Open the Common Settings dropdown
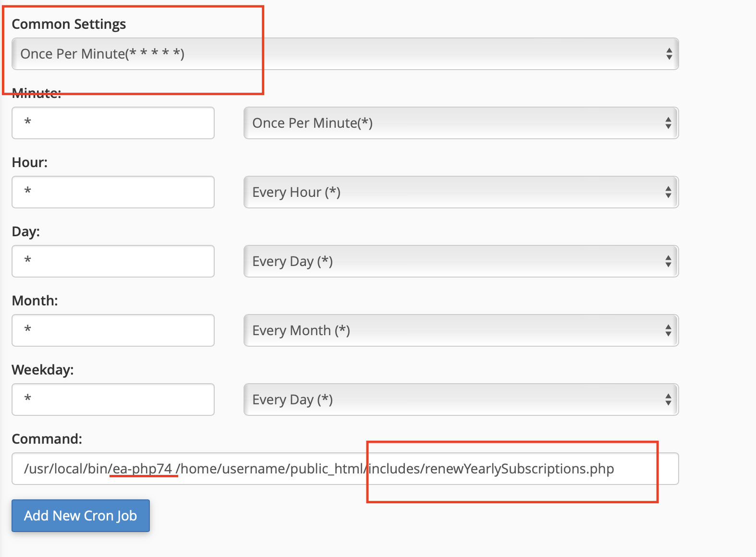Viewport: 756px width, 557px height. click(x=345, y=54)
